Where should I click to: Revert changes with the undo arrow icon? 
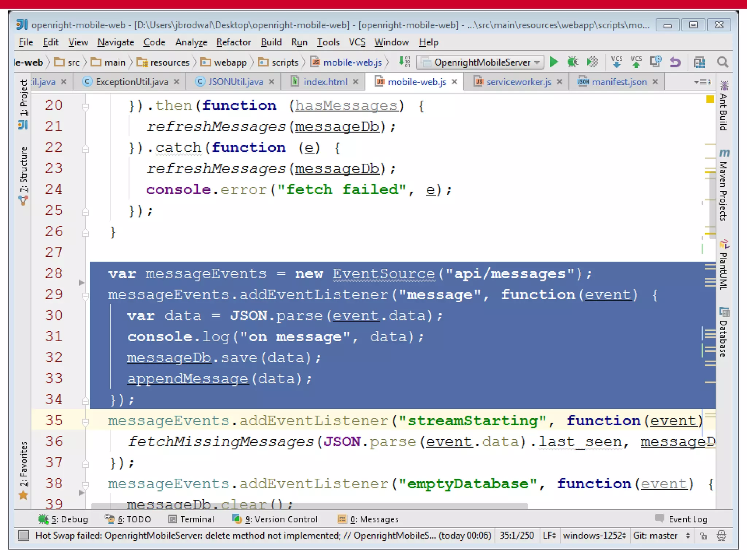(x=675, y=62)
